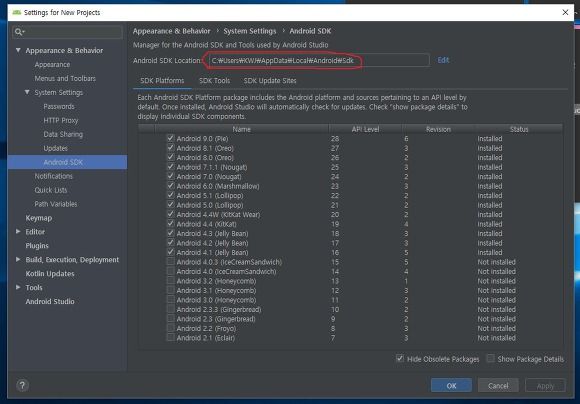Screen dimensions: 580x404
Task: Open Keymap settings
Action: (x=38, y=218)
